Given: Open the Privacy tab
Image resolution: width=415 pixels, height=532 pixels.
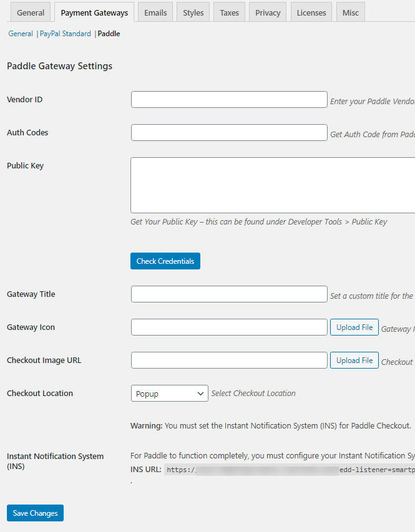Looking at the screenshot, I should tap(268, 12).
